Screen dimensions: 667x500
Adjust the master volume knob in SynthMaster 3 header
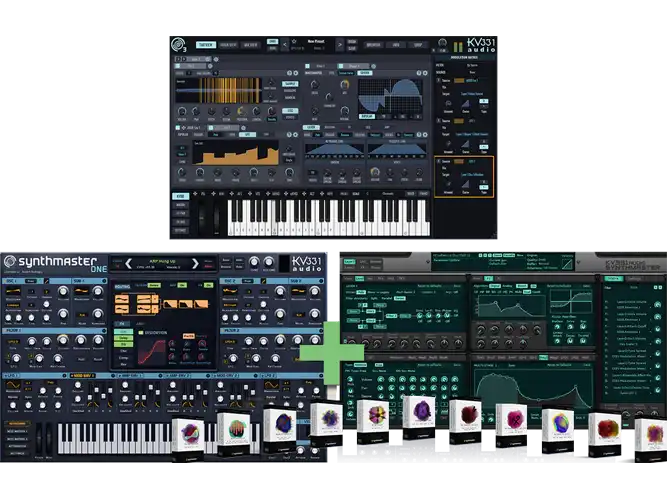pyautogui.click(x=442, y=43)
